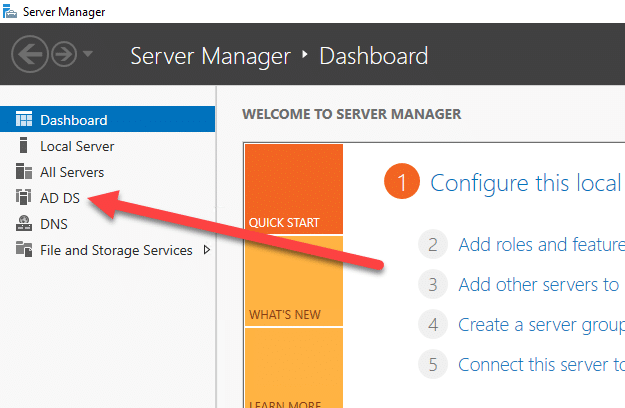Click the All Servers icon

pos(24,171)
